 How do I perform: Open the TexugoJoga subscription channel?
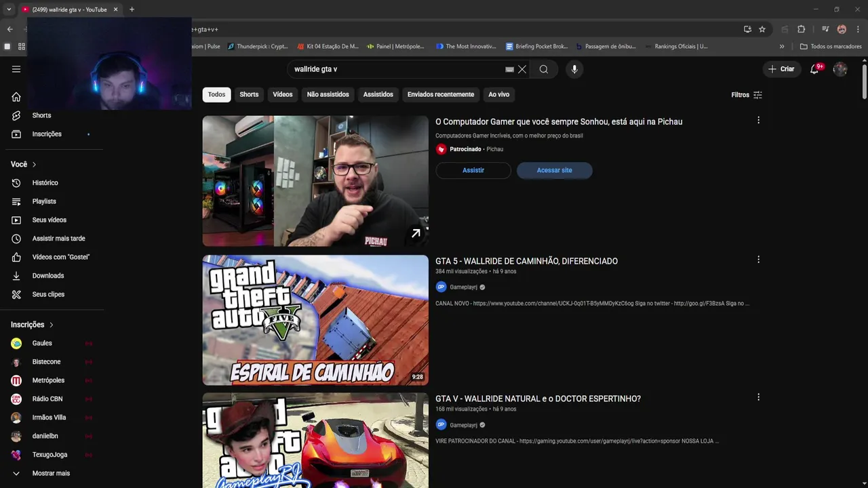(x=51, y=455)
